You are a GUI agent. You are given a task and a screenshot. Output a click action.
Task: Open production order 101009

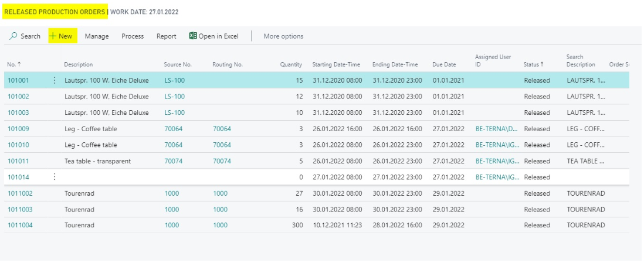pyautogui.click(x=19, y=129)
